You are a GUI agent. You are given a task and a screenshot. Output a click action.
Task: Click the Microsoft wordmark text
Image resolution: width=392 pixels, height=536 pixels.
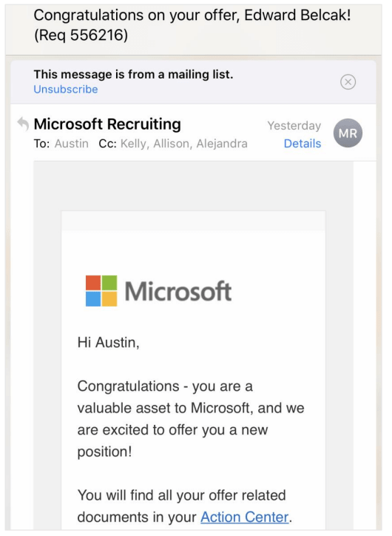pos(178,291)
